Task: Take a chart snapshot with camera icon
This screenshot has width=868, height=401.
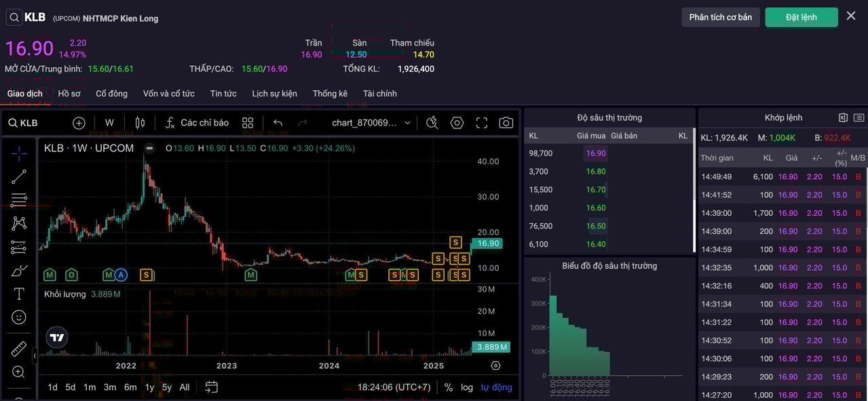Action: [x=506, y=123]
